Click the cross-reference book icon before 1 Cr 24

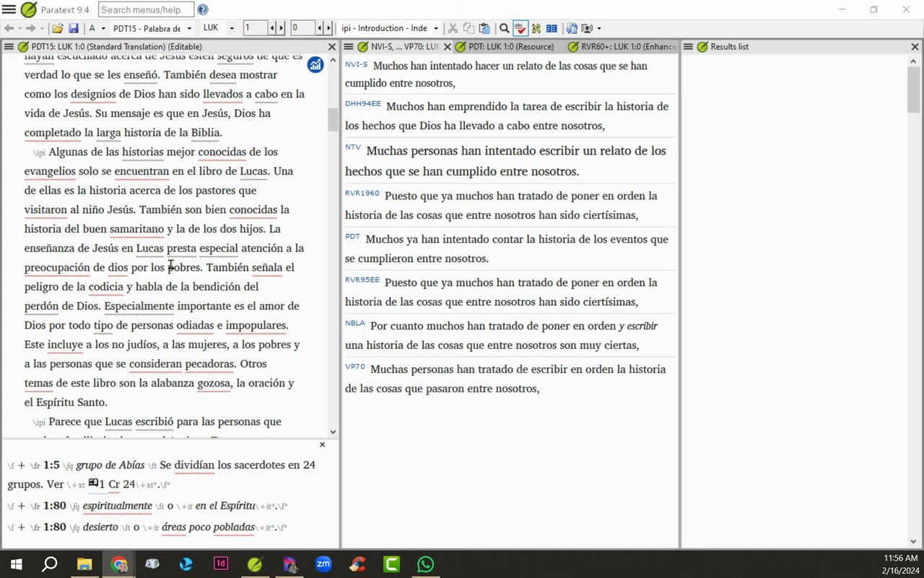click(93, 483)
